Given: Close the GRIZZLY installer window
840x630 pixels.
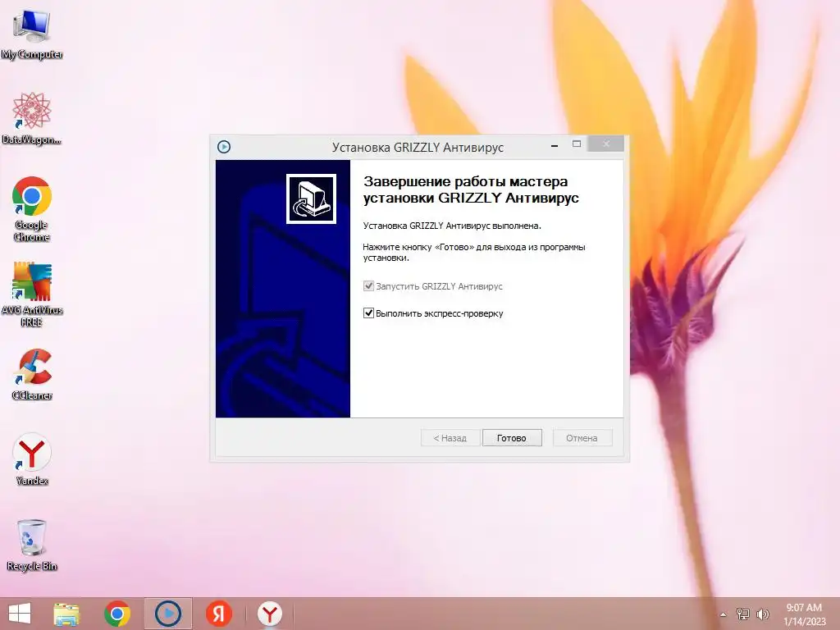Looking at the screenshot, I should point(606,144).
